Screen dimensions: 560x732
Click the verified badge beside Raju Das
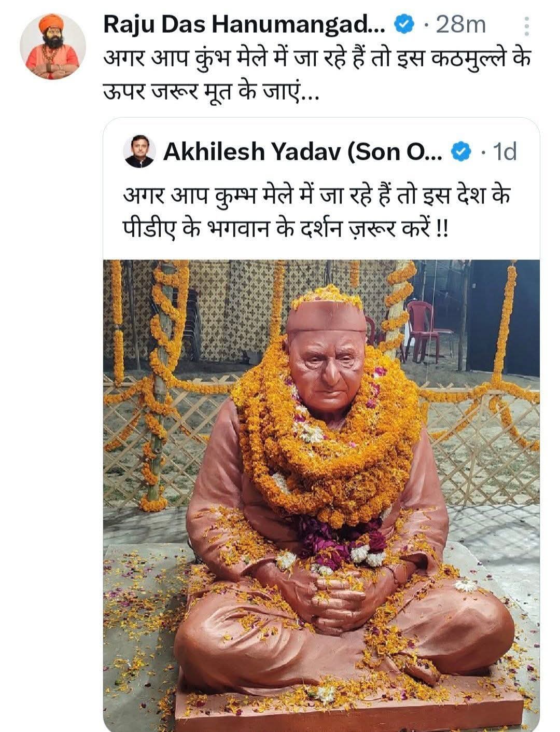point(404,24)
